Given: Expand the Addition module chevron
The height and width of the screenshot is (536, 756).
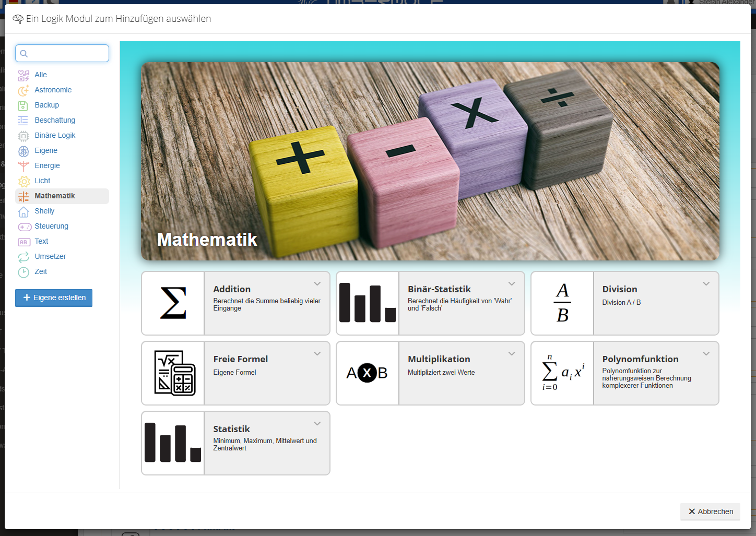Looking at the screenshot, I should [x=317, y=283].
